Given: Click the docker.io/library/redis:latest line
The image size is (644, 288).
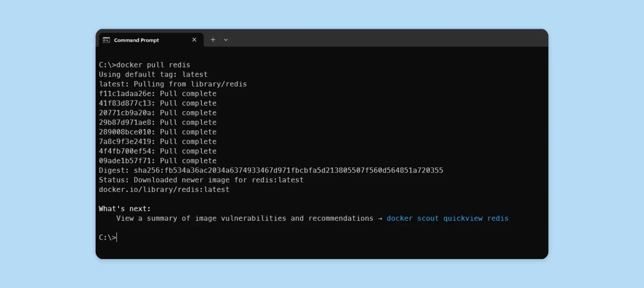Looking at the screenshot, I should point(164,189).
